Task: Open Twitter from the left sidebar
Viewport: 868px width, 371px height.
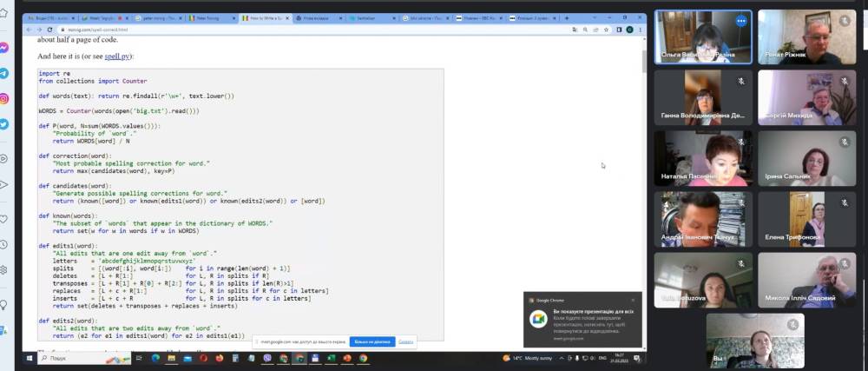Action: (4, 124)
